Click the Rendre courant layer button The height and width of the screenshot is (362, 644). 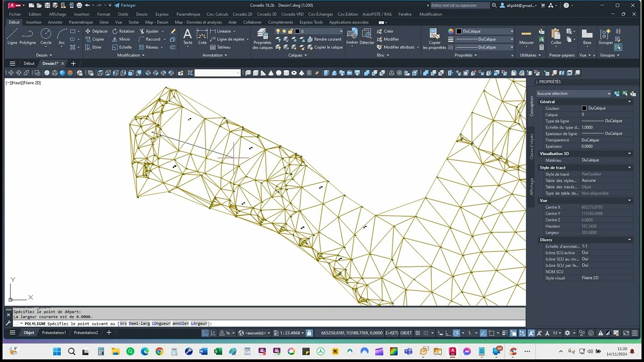[324, 39]
